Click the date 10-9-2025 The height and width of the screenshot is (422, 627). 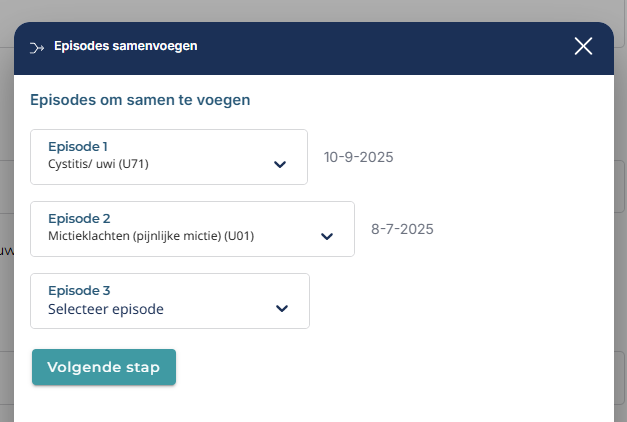coord(358,157)
